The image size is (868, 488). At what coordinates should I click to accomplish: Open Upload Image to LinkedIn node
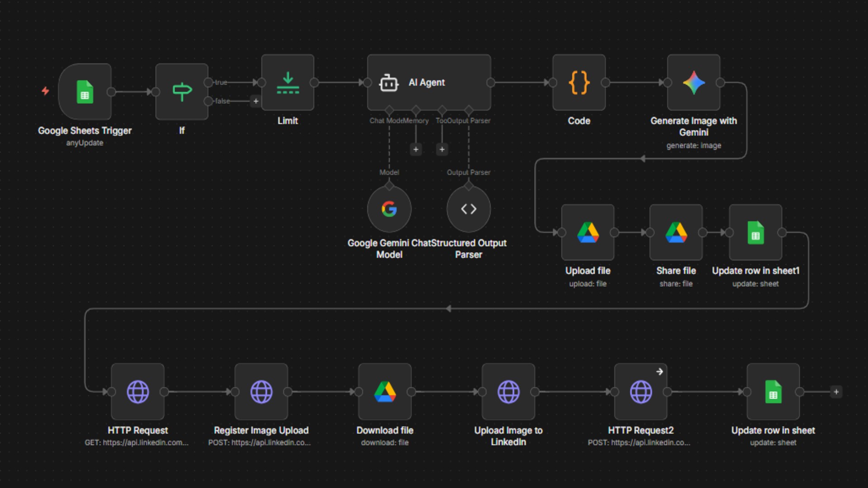pyautogui.click(x=508, y=392)
